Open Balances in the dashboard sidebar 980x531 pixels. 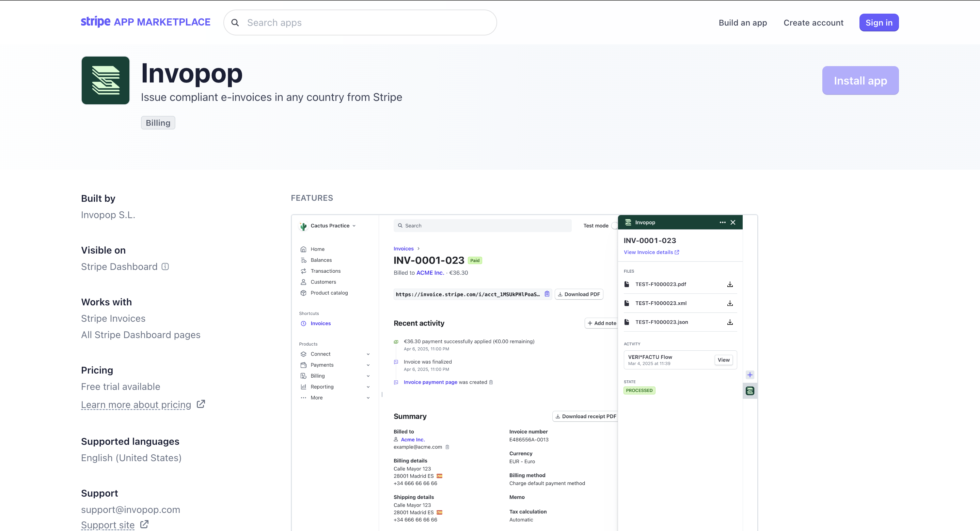click(321, 260)
